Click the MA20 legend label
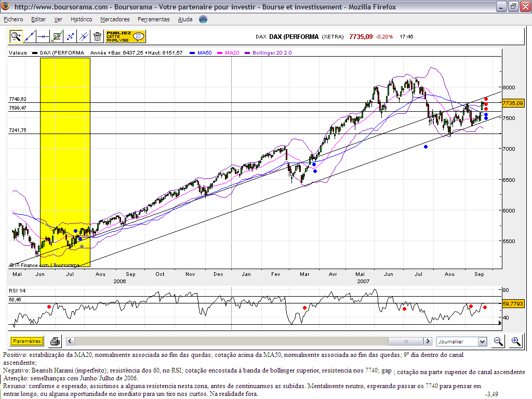This screenshot has height=399, width=532. click(x=232, y=53)
